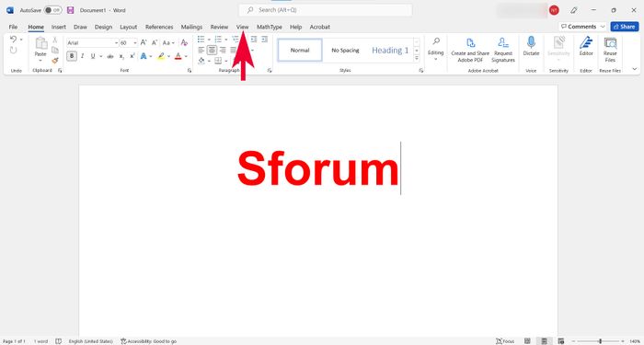
Task: Expand the font color dropdown arrow
Action: point(186,56)
